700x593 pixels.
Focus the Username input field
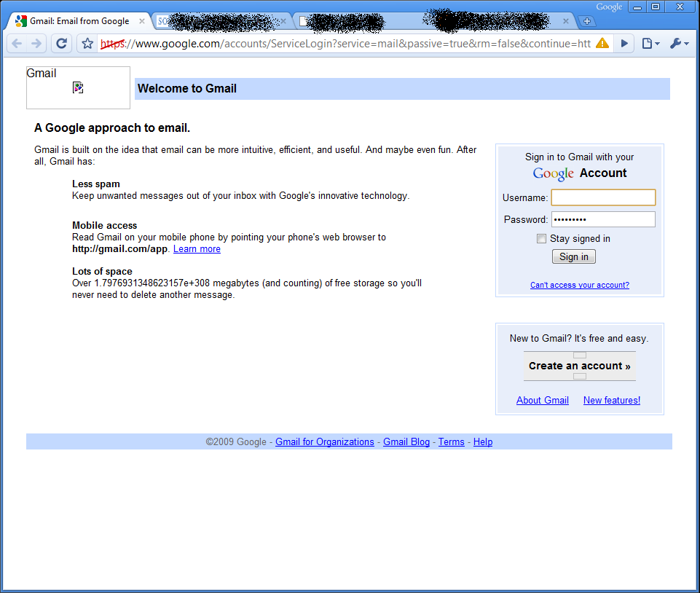tap(603, 197)
